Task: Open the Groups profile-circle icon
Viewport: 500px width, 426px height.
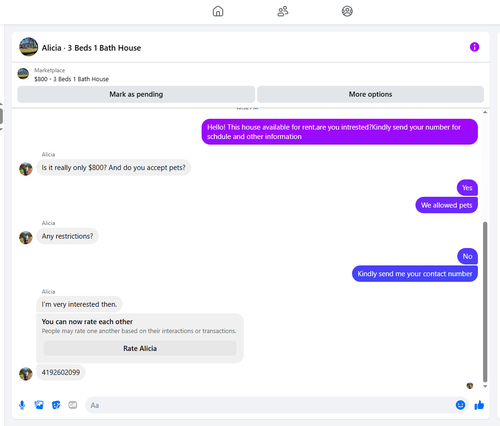Action: (347, 11)
